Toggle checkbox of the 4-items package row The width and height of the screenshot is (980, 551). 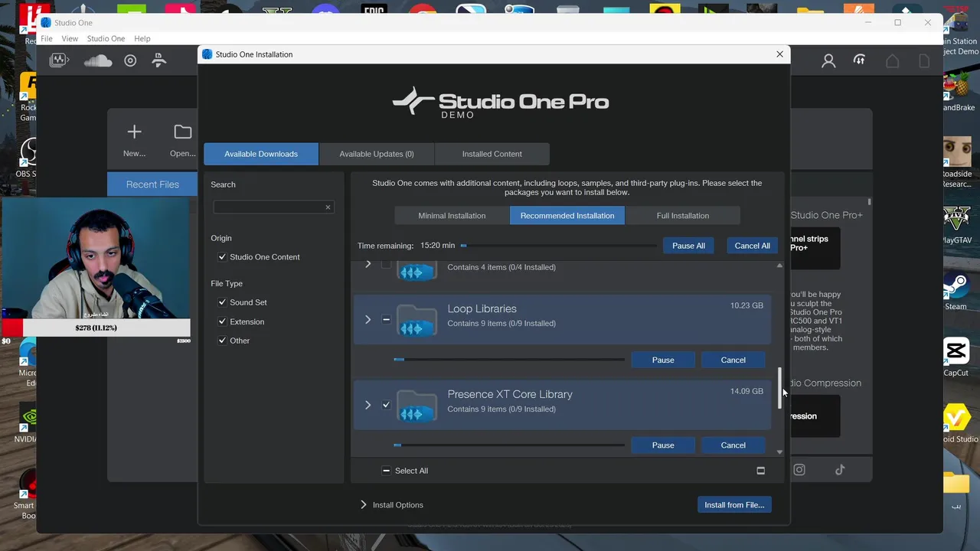click(x=386, y=264)
